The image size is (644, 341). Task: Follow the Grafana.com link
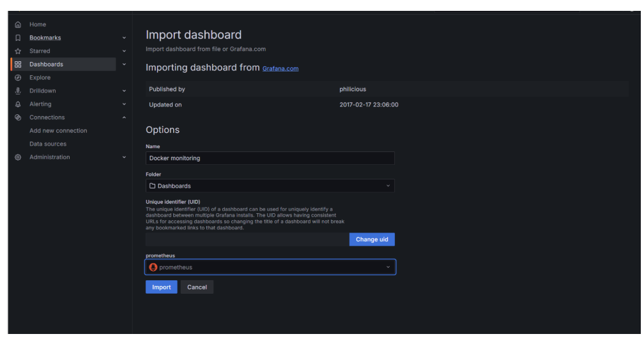coord(280,68)
